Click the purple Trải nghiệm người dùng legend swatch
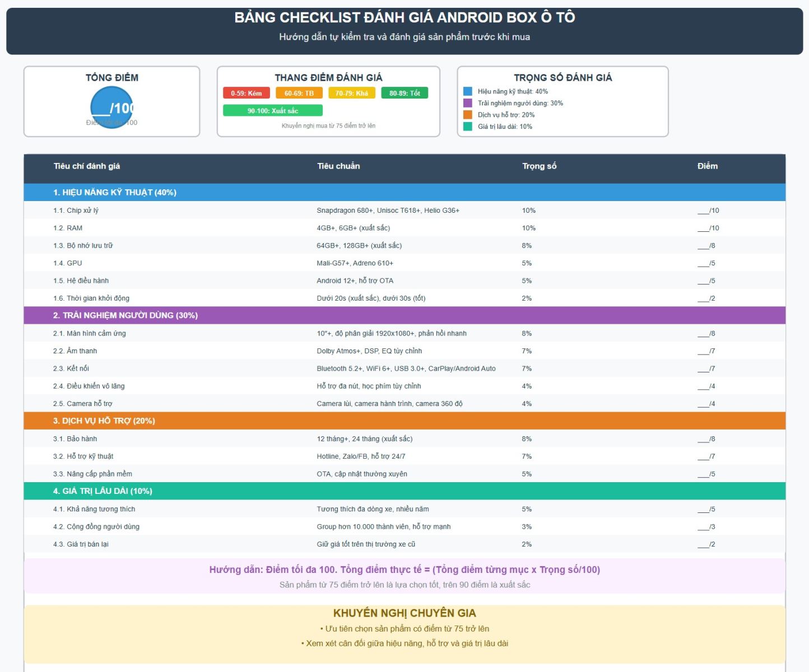Screen dimensions: 809x672 468,103
